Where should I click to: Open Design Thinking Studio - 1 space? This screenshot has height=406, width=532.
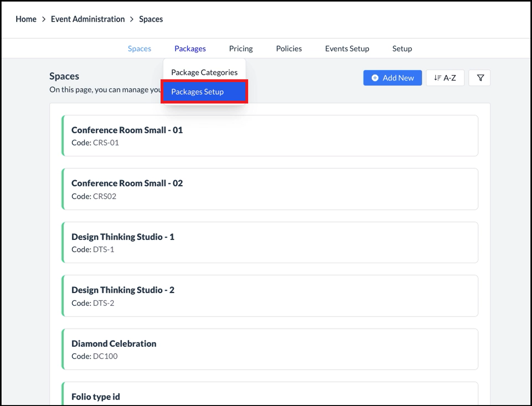click(270, 242)
